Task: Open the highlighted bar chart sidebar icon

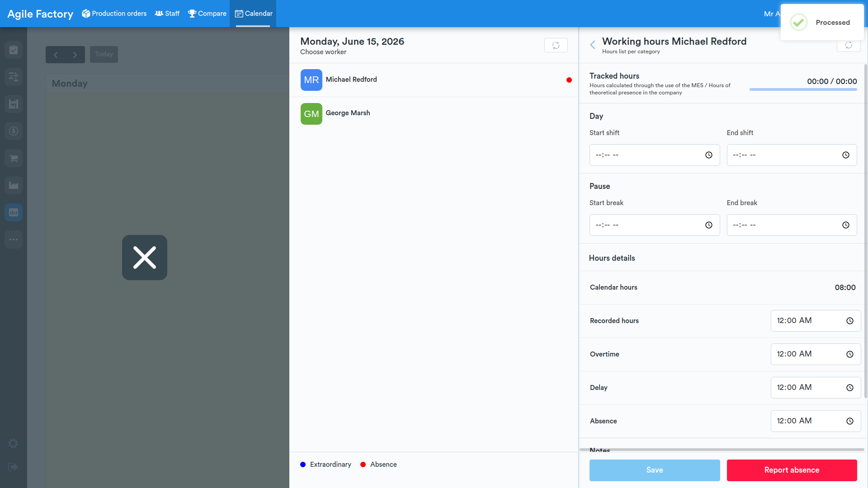Action: tap(14, 212)
